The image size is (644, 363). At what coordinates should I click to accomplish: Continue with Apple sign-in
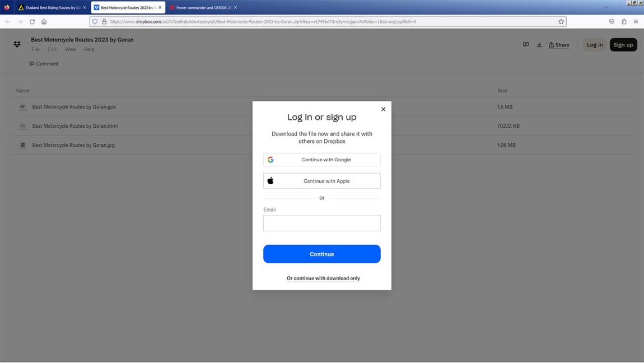321,181
